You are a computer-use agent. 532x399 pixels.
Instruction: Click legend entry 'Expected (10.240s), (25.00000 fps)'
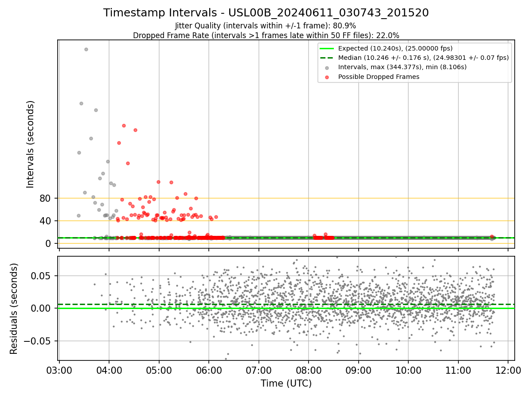point(395,48)
